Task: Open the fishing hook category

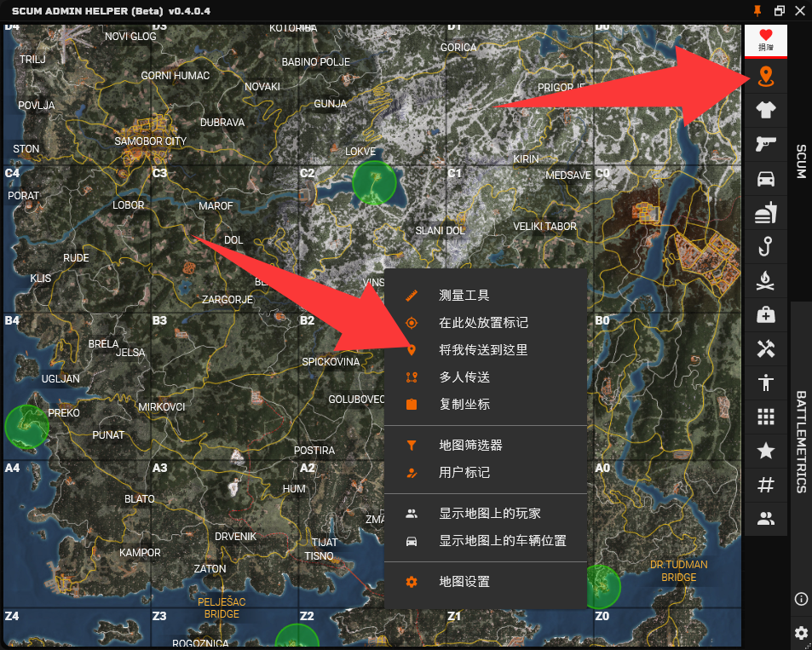Action: [765, 246]
